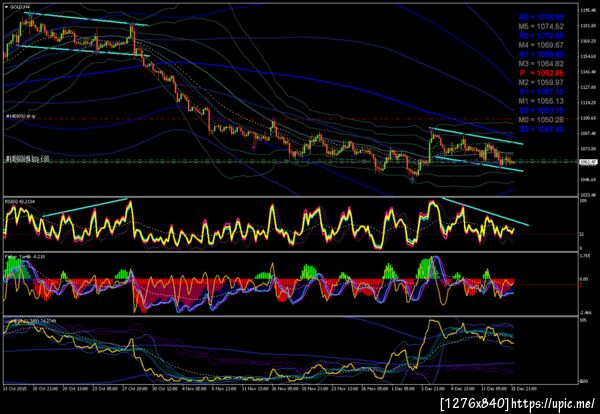Select the M3 = 1064.82 pivot label
This screenshot has width=600, height=414.
click(x=541, y=64)
